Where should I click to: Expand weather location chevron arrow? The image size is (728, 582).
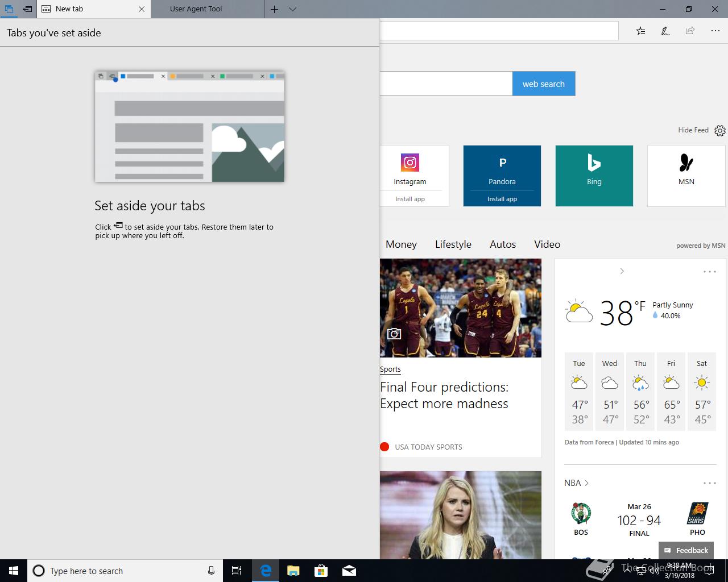(x=622, y=271)
